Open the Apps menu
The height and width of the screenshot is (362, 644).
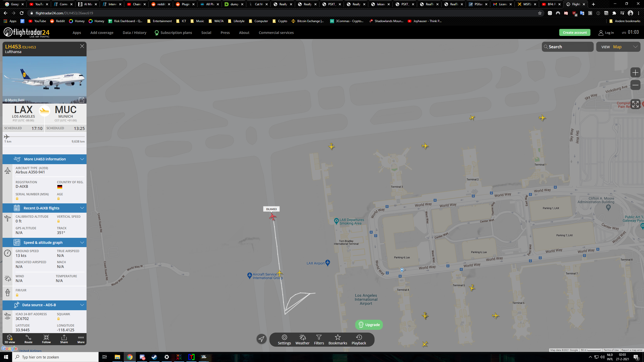[x=77, y=33]
